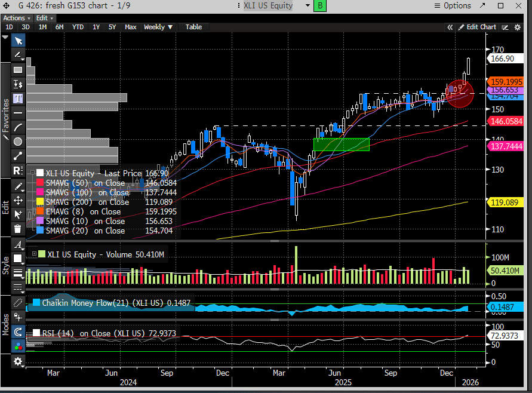Toggle the lock crosshair mode
The image size is (532, 393).
pyautogui.click(x=18, y=317)
